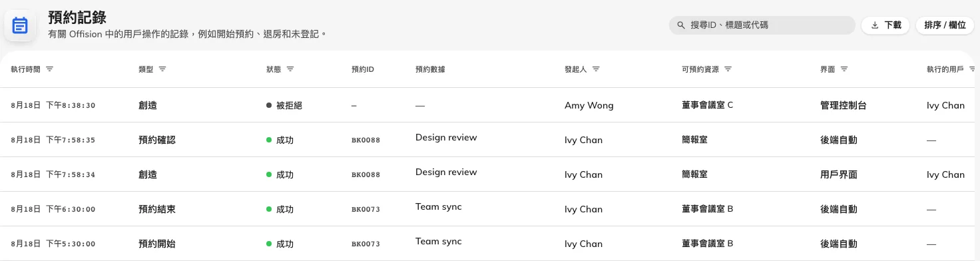Screen dimensions: 980x261
Task: Open filter for 狀態 column
Action: point(290,69)
